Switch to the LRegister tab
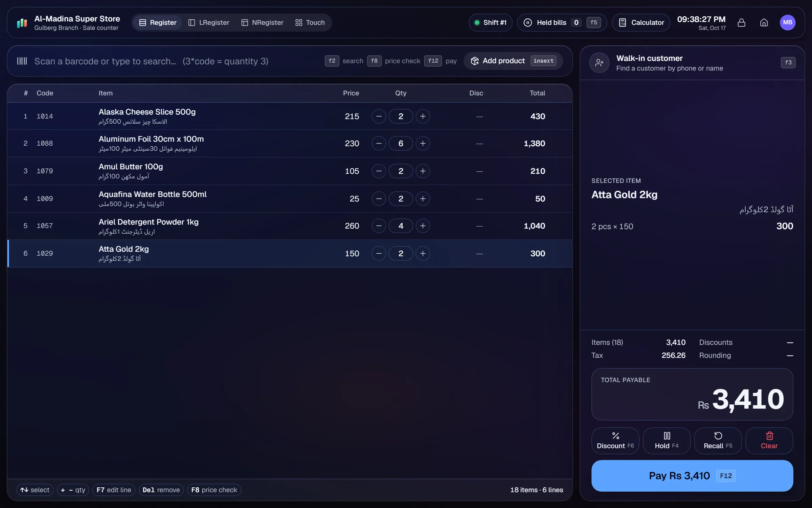 tap(209, 23)
